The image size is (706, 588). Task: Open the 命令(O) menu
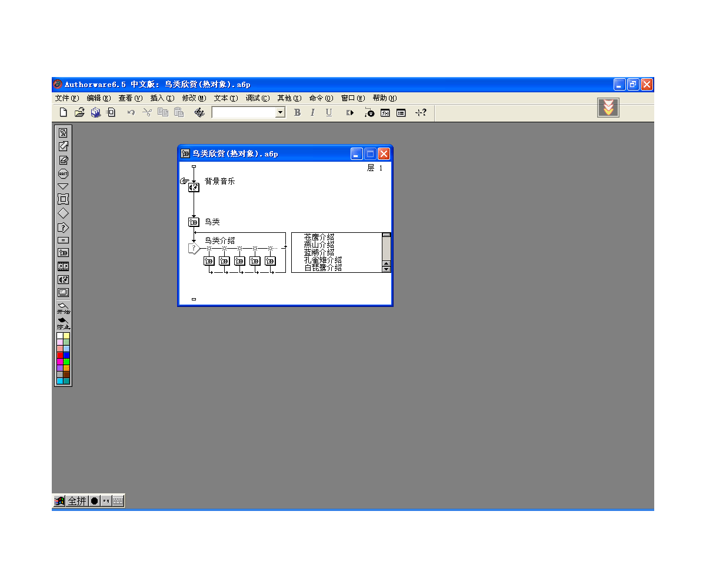tap(321, 98)
